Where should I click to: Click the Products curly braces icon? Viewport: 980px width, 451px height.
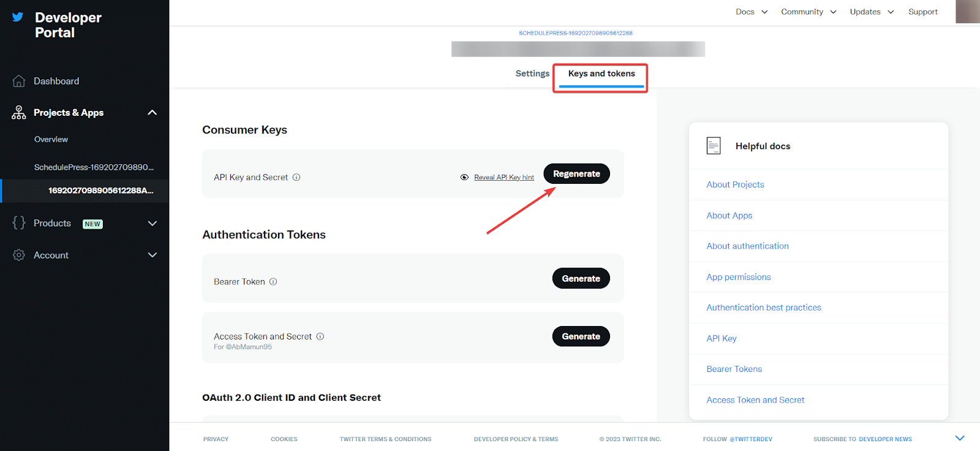(x=19, y=223)
